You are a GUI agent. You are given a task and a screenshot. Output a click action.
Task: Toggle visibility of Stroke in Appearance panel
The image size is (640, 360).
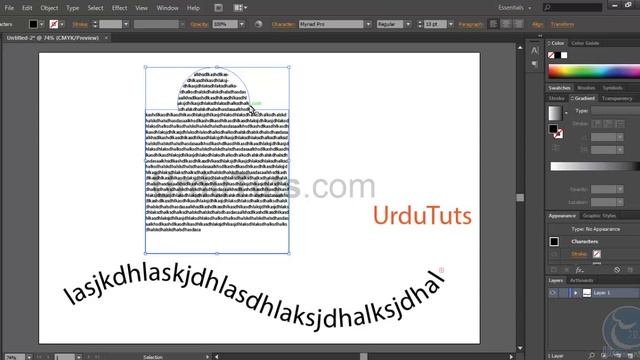pyautogui.click(x=553, y=254)
